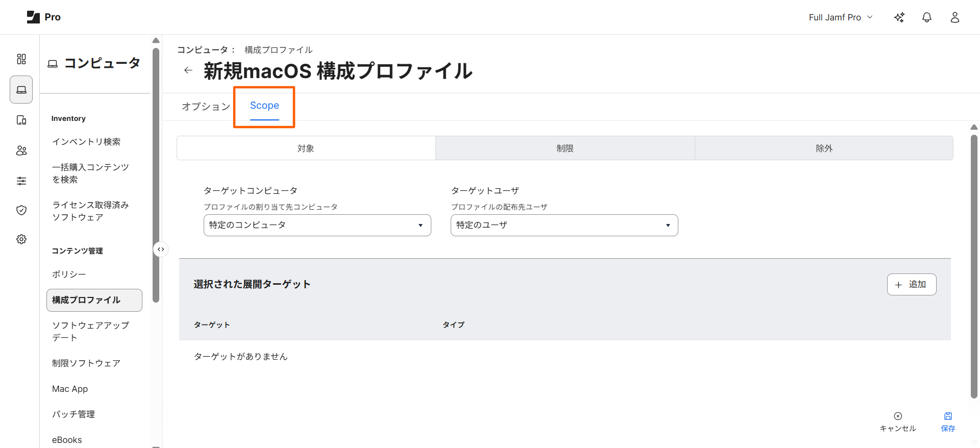Image resolution: width=980 pixels, height=448 pixels.
Task: Collapse the sidebar with the toggle handle
Action: tap(161, 250)
